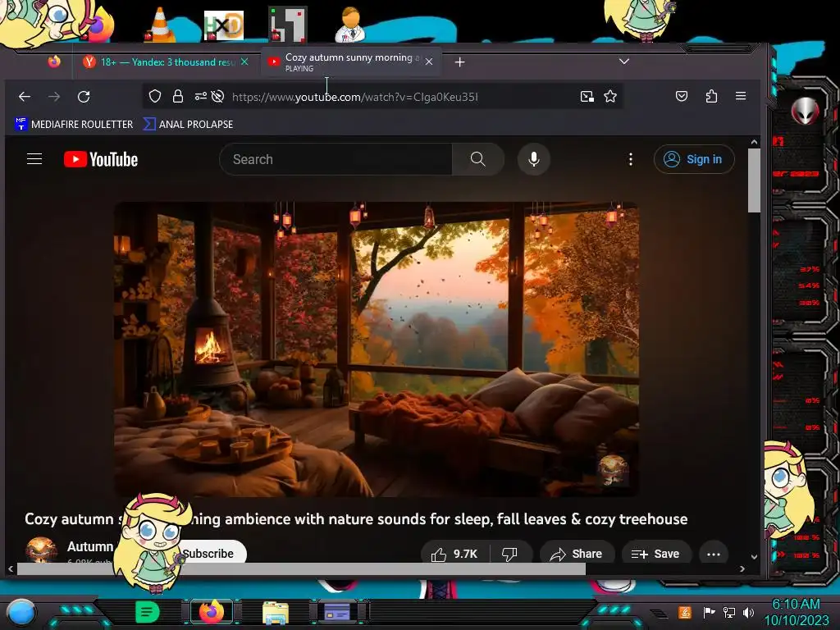The image size is (840, 630).
Task: View site security padlock info
Action: tap(178, 97)
